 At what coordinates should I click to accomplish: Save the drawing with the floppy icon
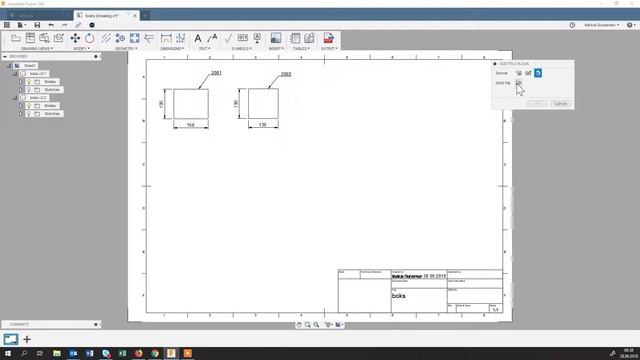click(37, 25)
